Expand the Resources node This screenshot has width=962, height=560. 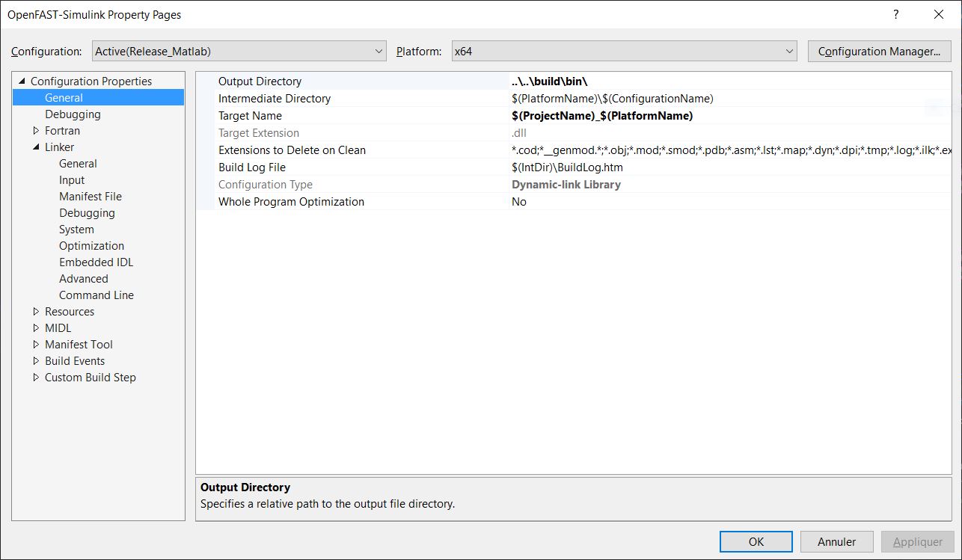(34, 311)
